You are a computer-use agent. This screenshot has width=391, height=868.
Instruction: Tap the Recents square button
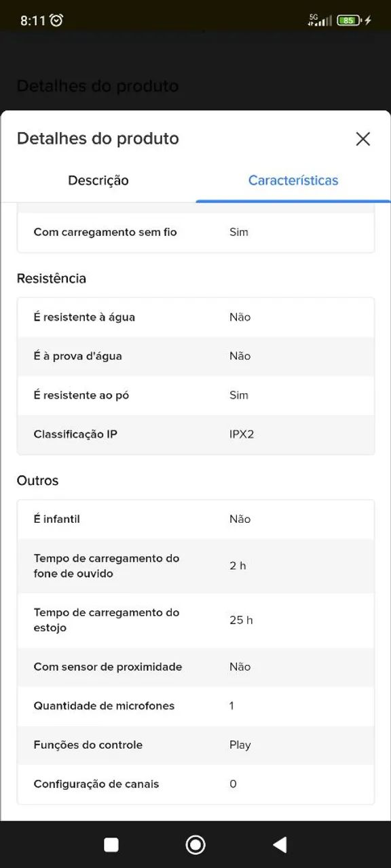point(111,844)
